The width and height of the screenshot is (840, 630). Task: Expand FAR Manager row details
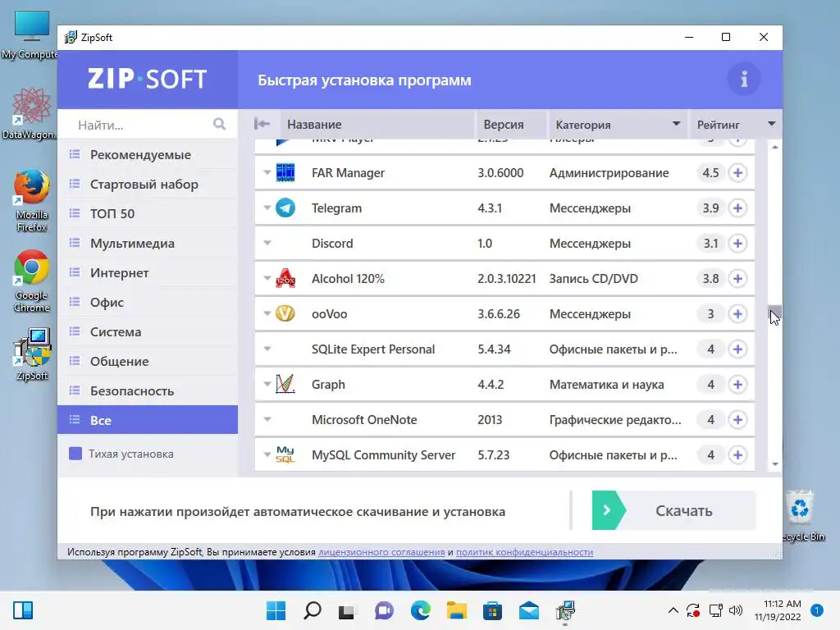click(x=267, y=172)
